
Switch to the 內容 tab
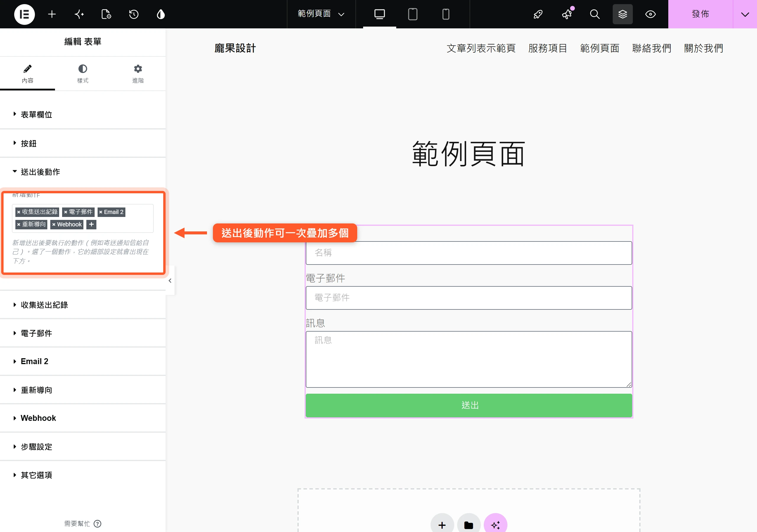pyautogui.click(x=28, y=74)
